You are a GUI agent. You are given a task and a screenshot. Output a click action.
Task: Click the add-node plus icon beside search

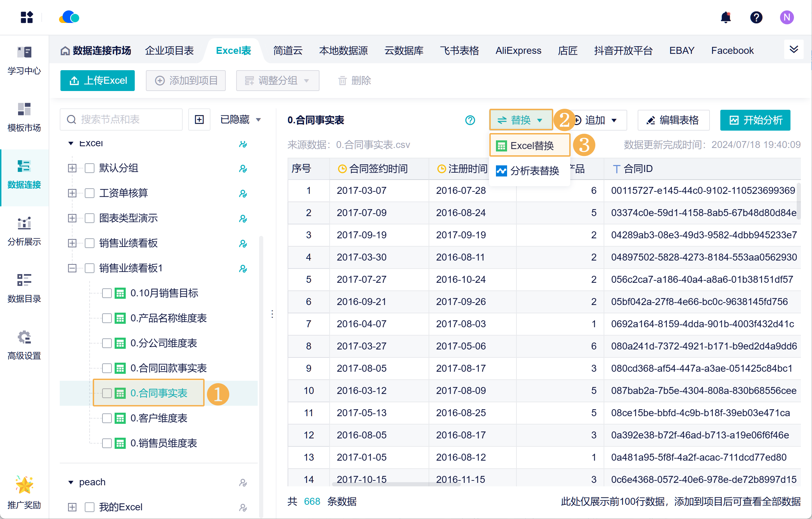[199, 120]
